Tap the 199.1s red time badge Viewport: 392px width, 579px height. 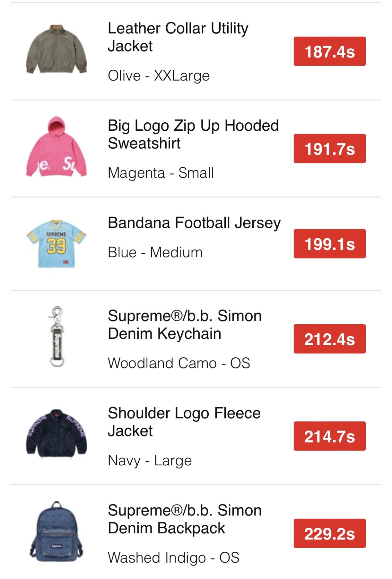329,244
